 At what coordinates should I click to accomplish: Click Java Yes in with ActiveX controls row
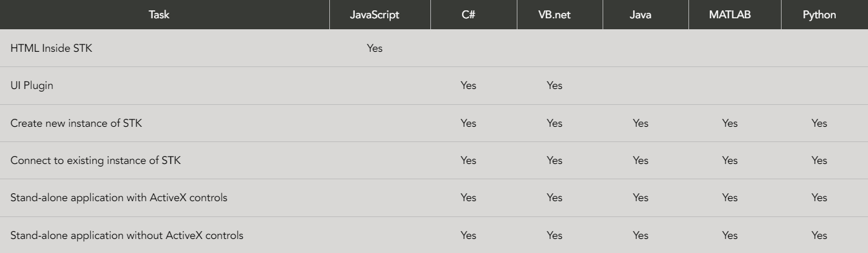pyautogui.click(x=640, y=198)
